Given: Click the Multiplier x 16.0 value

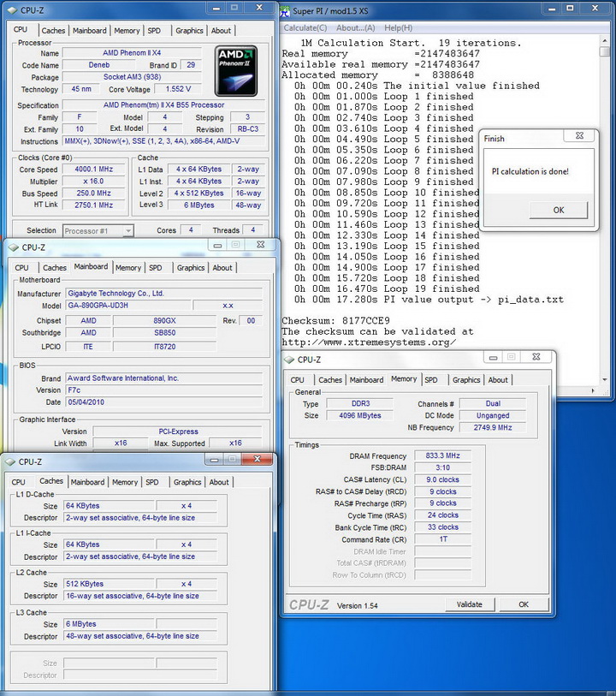Looking at the screenshot, I should 94,181.
